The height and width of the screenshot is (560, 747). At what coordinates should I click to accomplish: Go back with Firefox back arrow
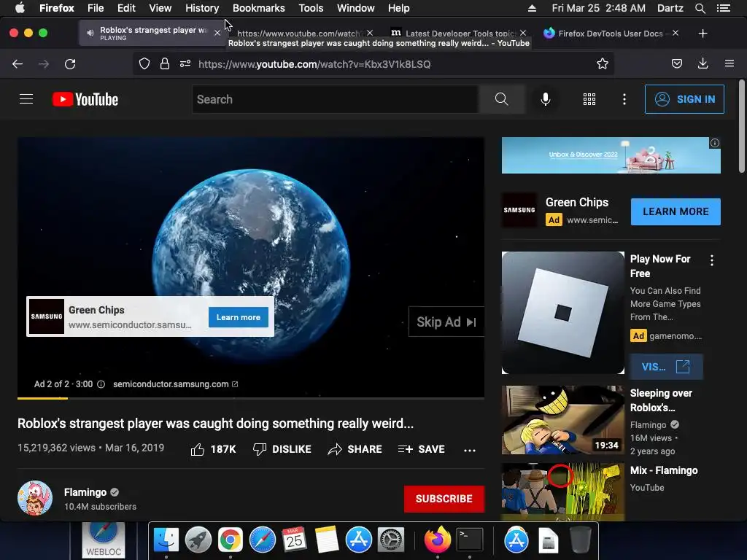18,64
